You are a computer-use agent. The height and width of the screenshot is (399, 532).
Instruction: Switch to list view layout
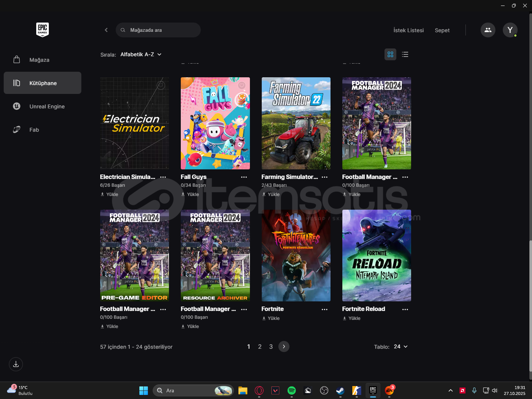(x=405, y=54)
